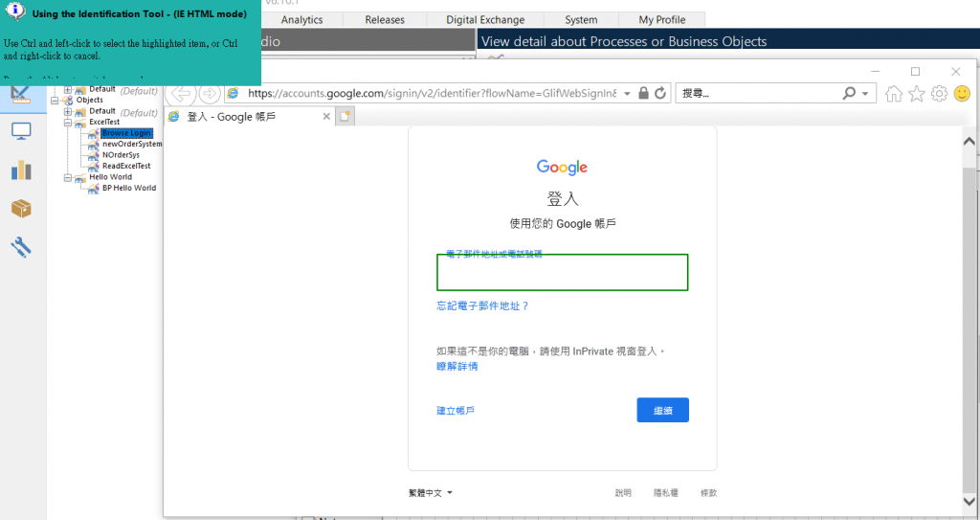
Task: Click the email or phone input field
Action: (562, 272)
